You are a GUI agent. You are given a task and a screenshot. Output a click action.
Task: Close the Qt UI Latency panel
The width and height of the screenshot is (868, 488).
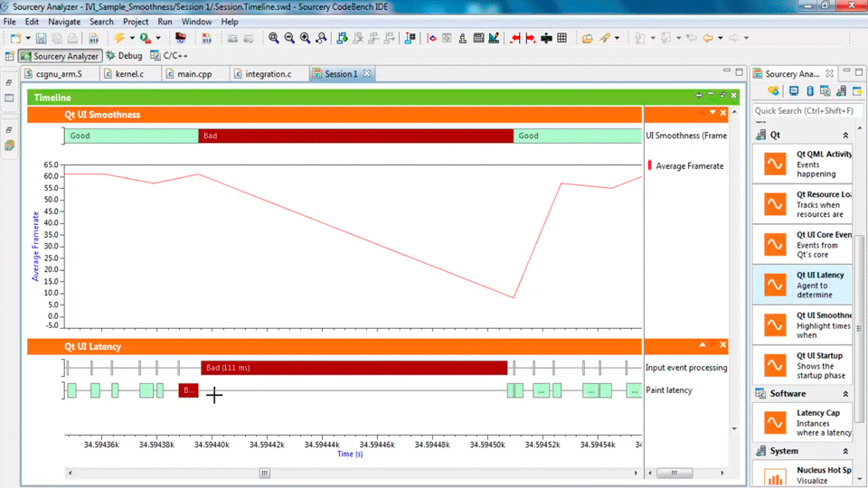click(723, 344)
